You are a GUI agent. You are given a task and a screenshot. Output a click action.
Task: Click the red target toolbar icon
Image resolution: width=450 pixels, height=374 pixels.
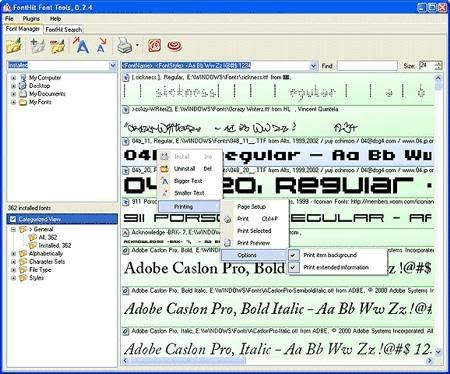[x=174, y=46]
